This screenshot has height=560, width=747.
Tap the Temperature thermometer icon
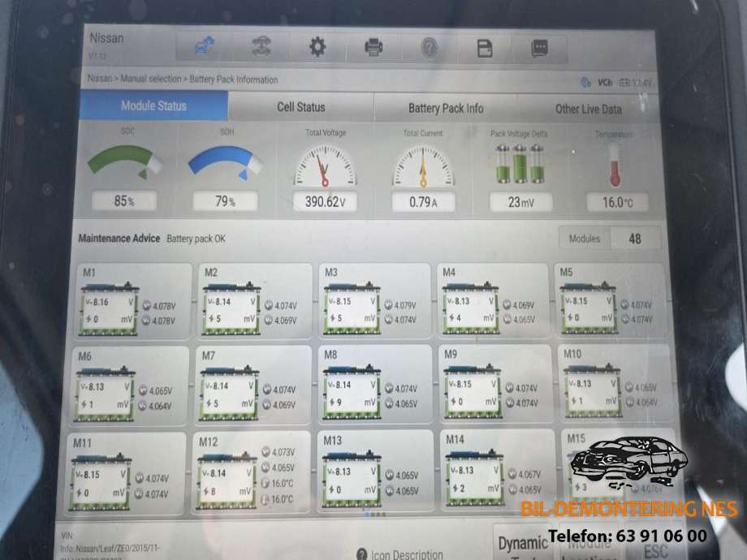615,166
